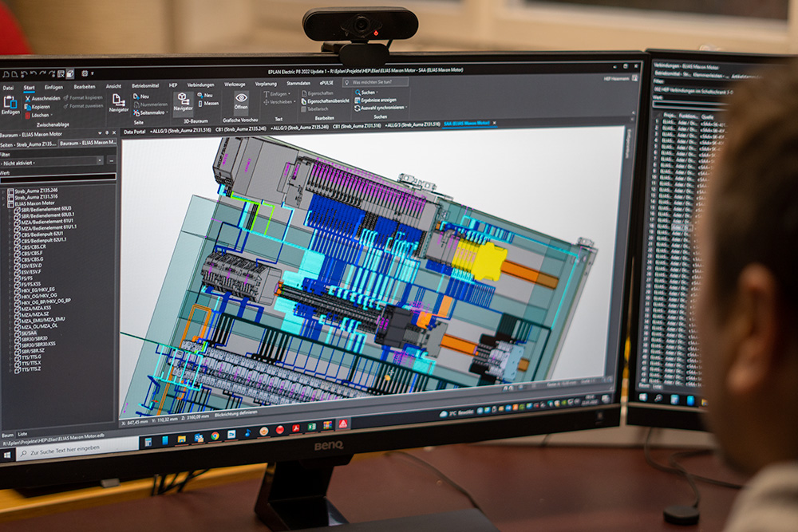The height and width of the screenshot is (532, 798).
Task: Open File Explorer from the taskbar
Action: (x=182, y=439)
